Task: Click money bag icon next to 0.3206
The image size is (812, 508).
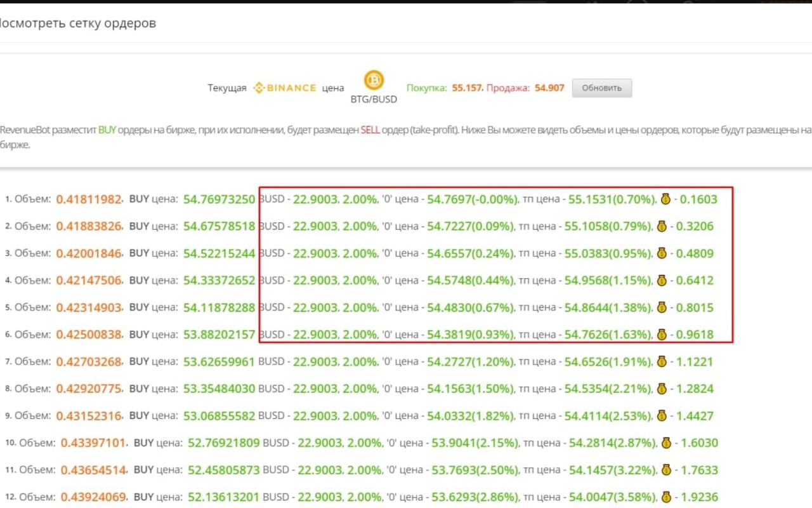Action: coord(662,226)
